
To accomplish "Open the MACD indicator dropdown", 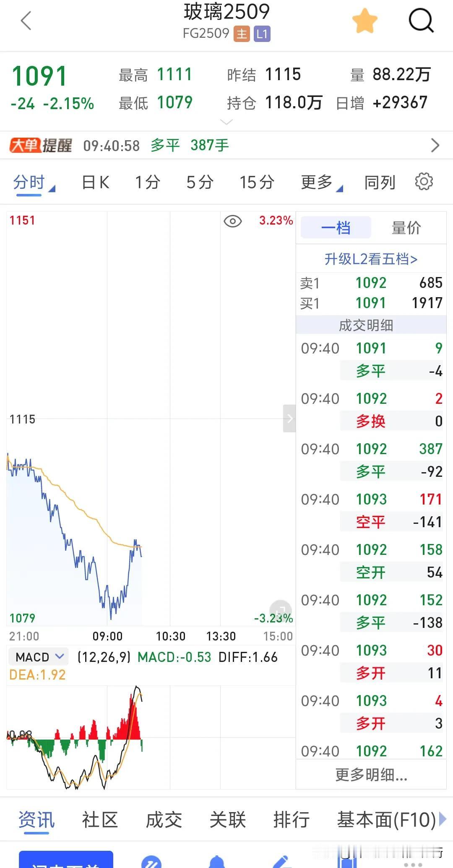I will coord(39,657).
